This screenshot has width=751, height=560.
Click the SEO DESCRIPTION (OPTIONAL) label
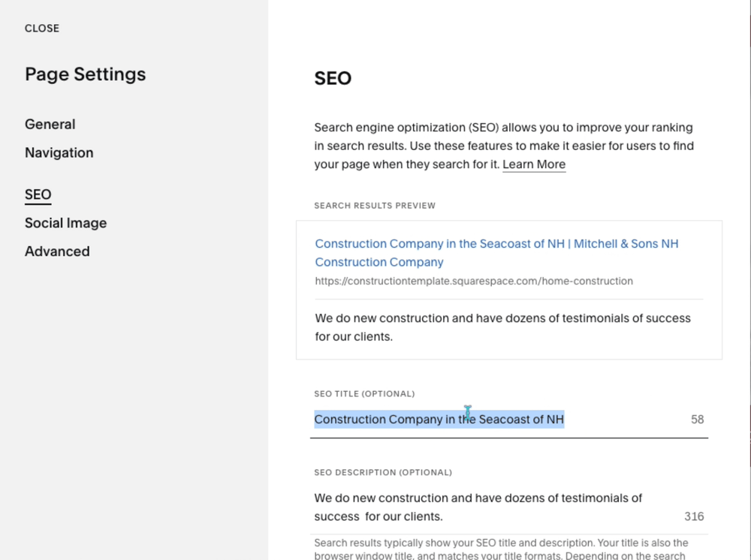(383, 473)
